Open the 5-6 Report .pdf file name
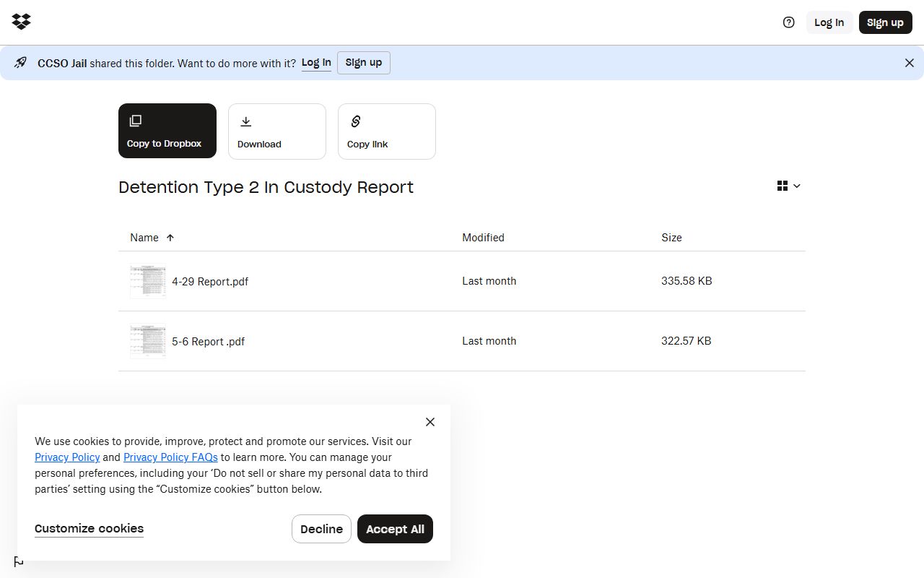Viewport: 924px width, 578px height. (208, 342)
